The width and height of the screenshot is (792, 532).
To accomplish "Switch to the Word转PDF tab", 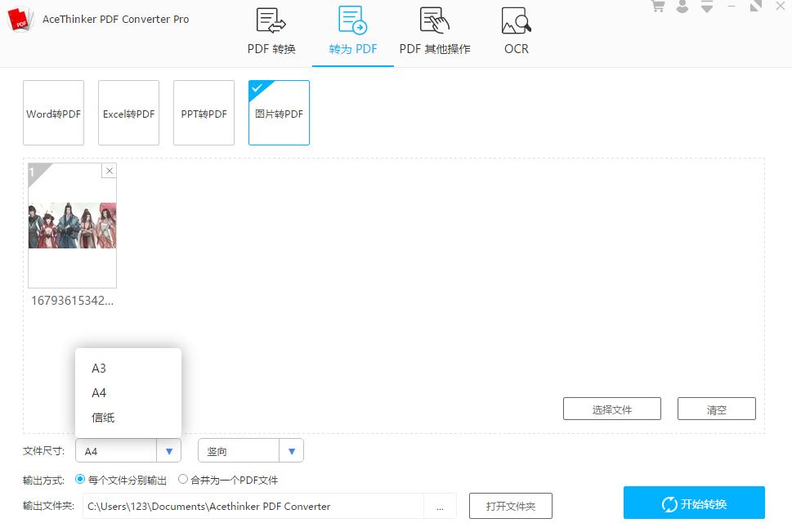I will point(53,113).
